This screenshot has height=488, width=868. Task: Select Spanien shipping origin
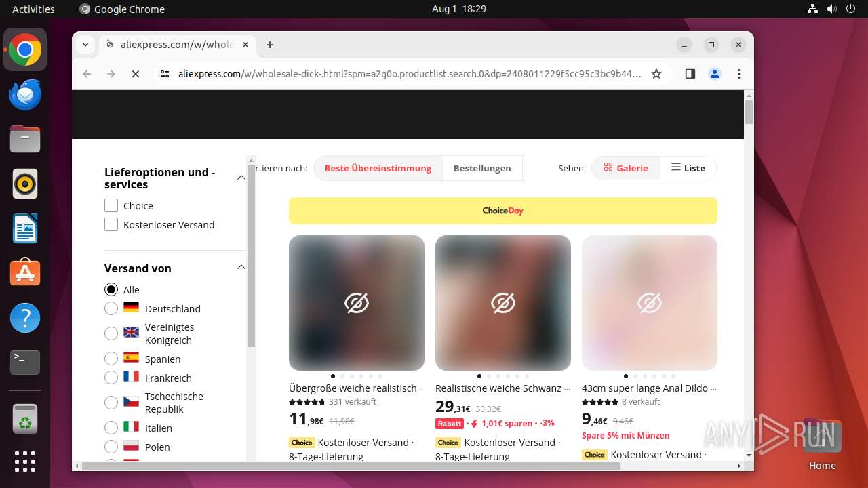[111, 359]
